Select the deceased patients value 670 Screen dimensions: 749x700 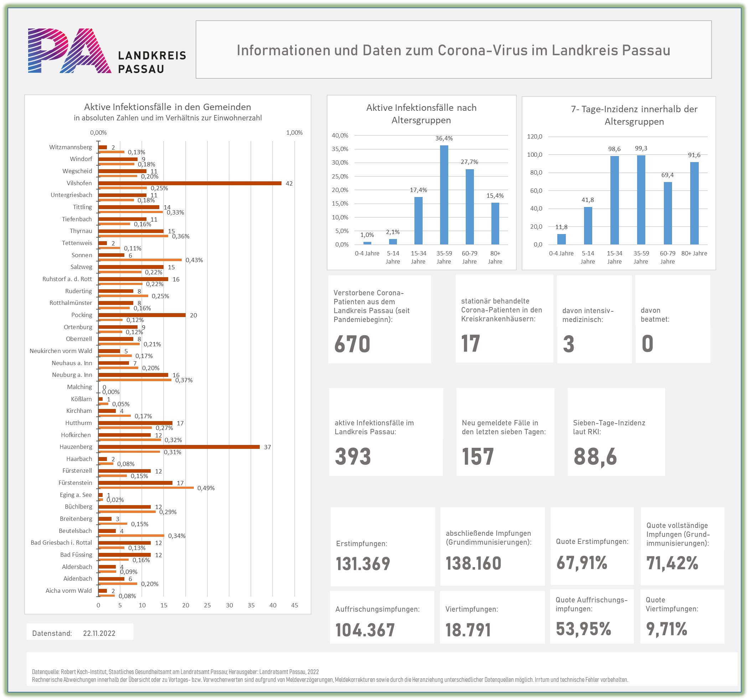pos(352,344)
